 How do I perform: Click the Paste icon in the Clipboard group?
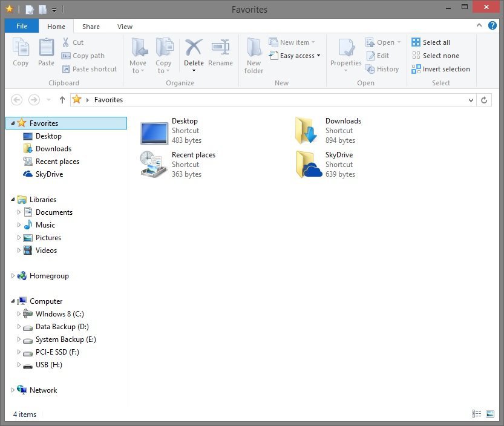tap(46, 52)
